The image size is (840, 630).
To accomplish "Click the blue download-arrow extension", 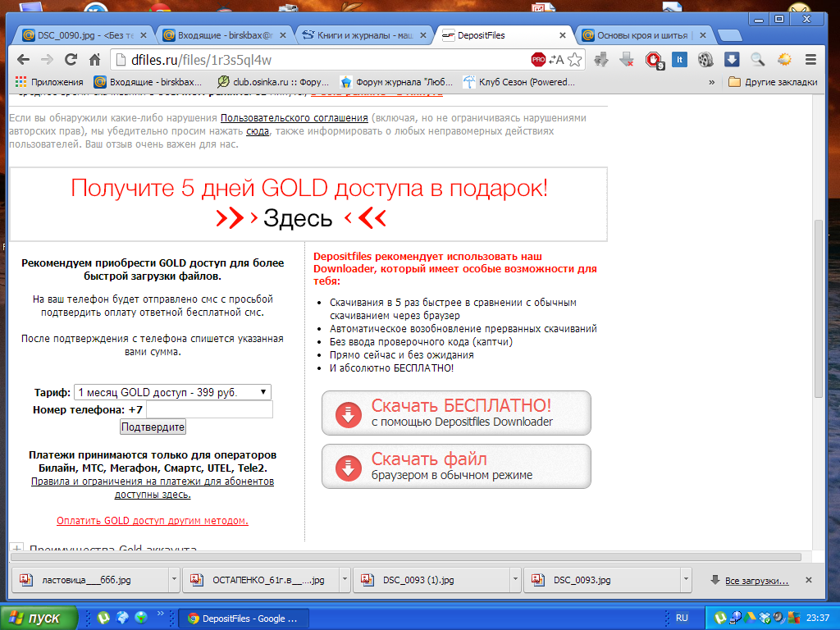I will (x=732, y=59).
